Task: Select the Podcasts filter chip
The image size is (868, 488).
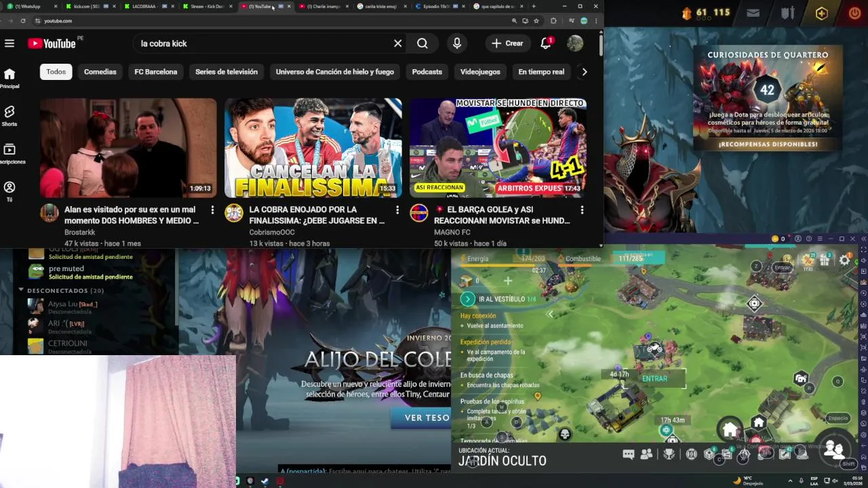Action: (x=427, y=72)
